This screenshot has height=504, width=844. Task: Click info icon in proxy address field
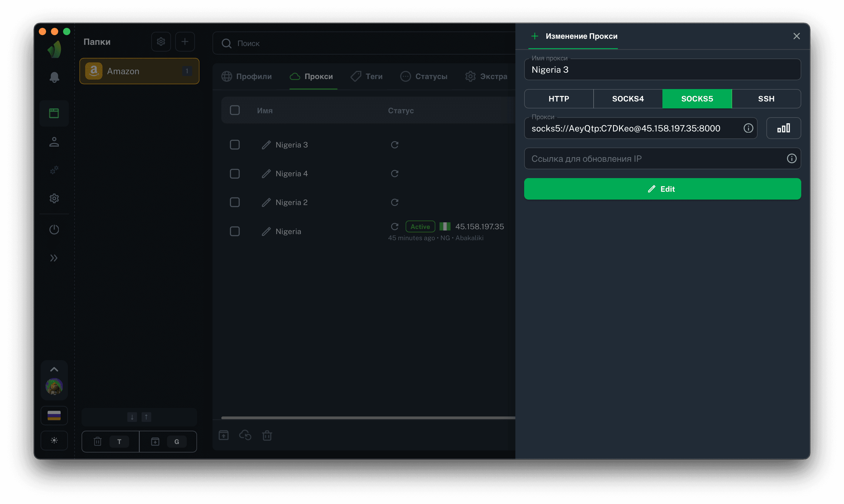(748, 128)
